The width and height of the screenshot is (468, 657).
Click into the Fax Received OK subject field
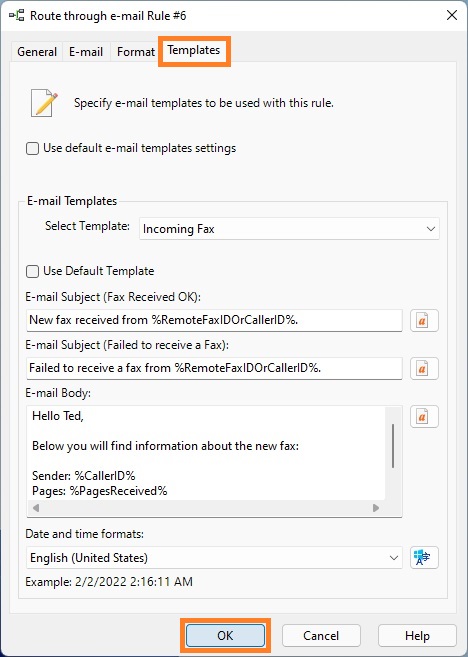coord(214,321)
